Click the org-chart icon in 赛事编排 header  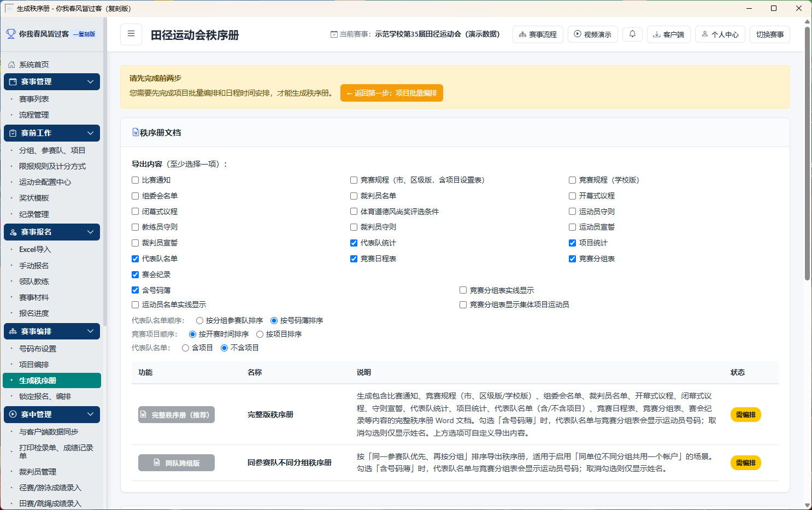[x=13, y=331]
